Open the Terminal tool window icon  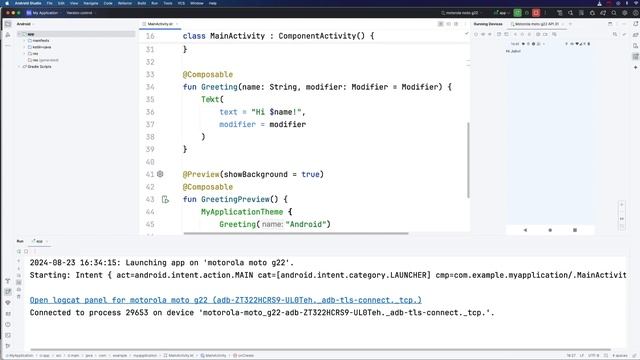pos(8,335)
